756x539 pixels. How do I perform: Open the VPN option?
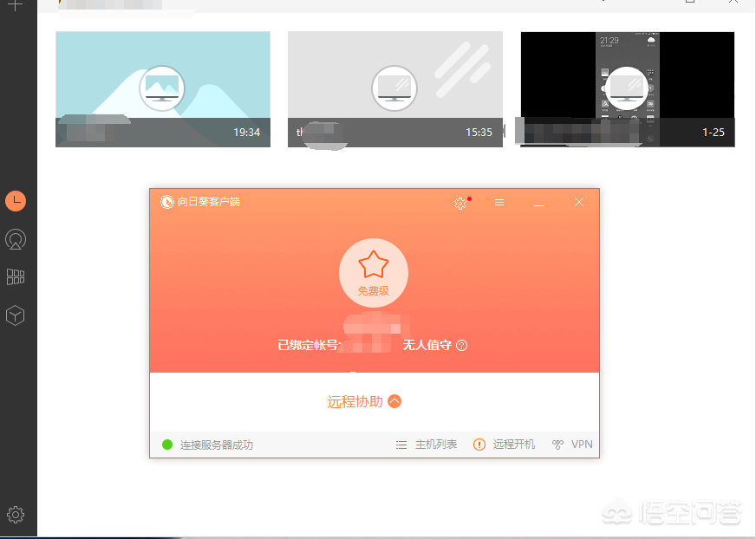(572, 445)
